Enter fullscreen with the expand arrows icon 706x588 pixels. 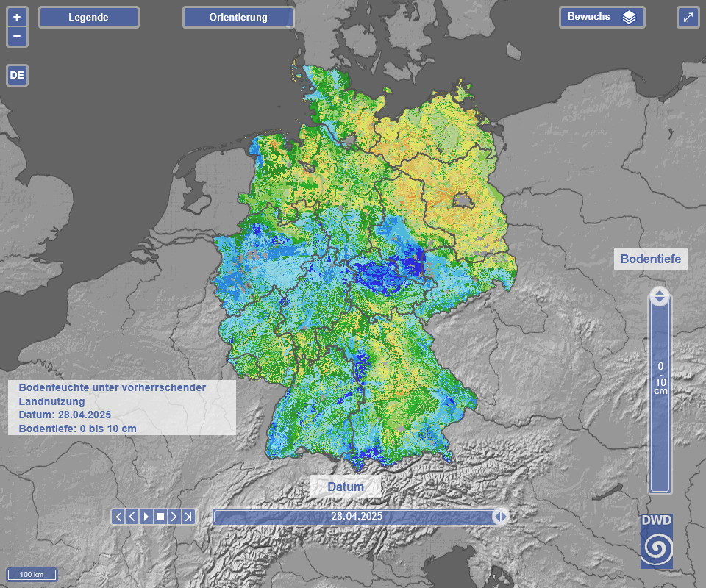click(x=688, y=18)
